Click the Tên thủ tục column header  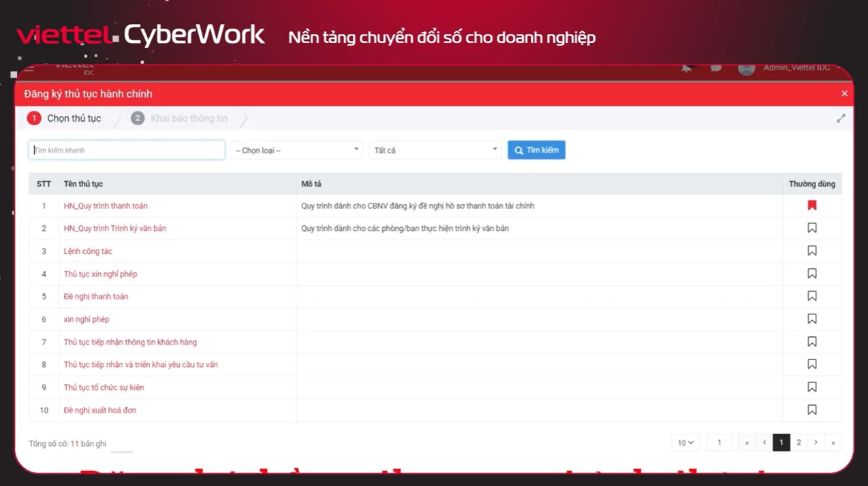pos(83,184)
